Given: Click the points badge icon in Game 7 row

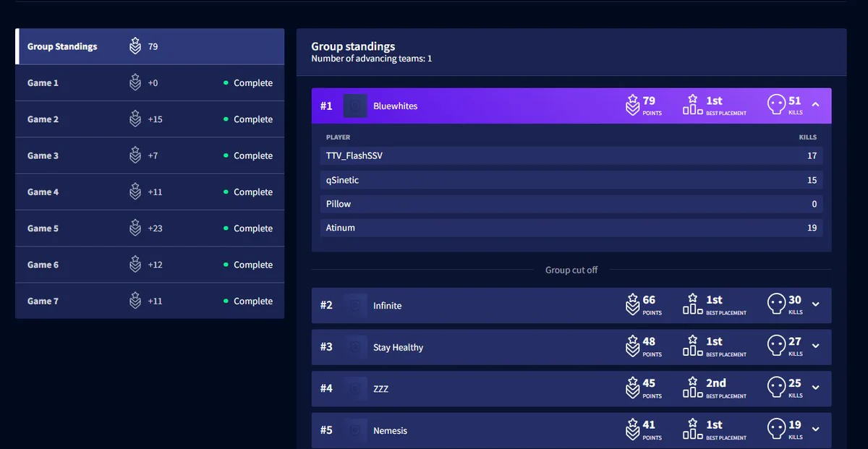Looking at the screenshot, I should click(135, 300).
